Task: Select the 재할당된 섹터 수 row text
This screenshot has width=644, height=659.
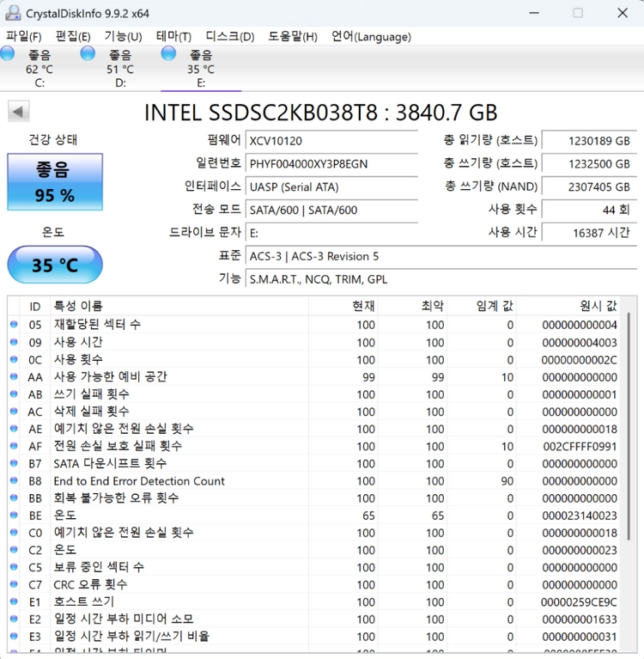Action: [97, 324]
